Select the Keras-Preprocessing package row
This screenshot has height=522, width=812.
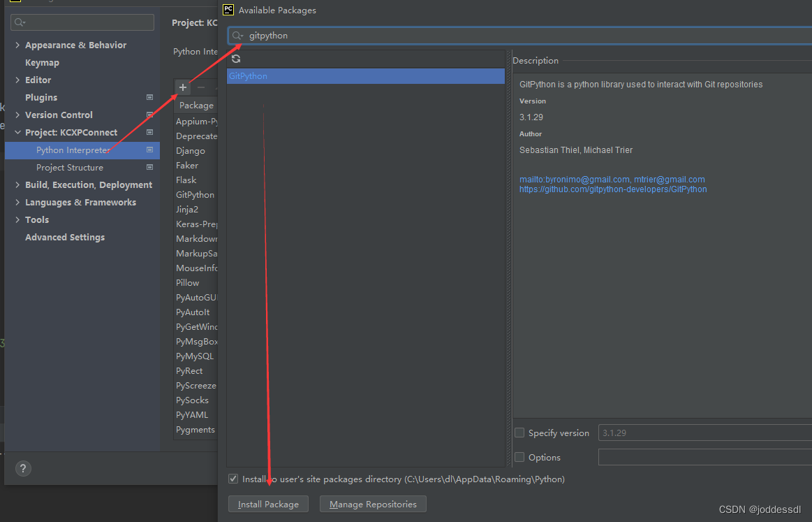[x=195, y=224]
